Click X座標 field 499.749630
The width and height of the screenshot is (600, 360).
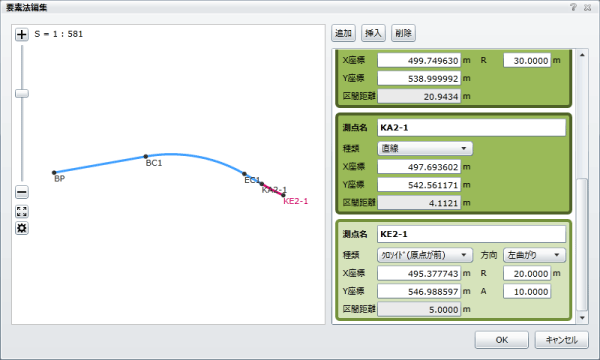tap(419, 60)
